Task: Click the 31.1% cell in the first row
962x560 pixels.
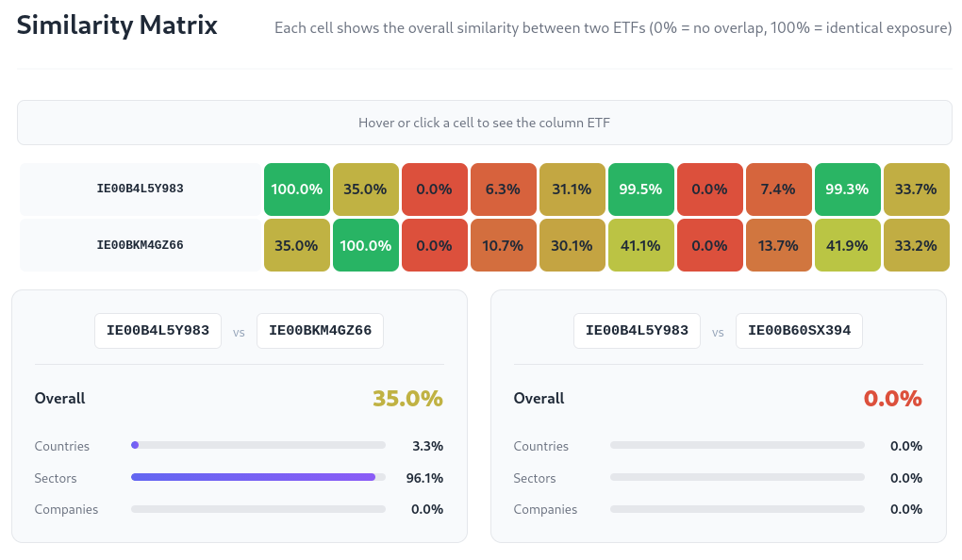Action: (x=572, y=189)
